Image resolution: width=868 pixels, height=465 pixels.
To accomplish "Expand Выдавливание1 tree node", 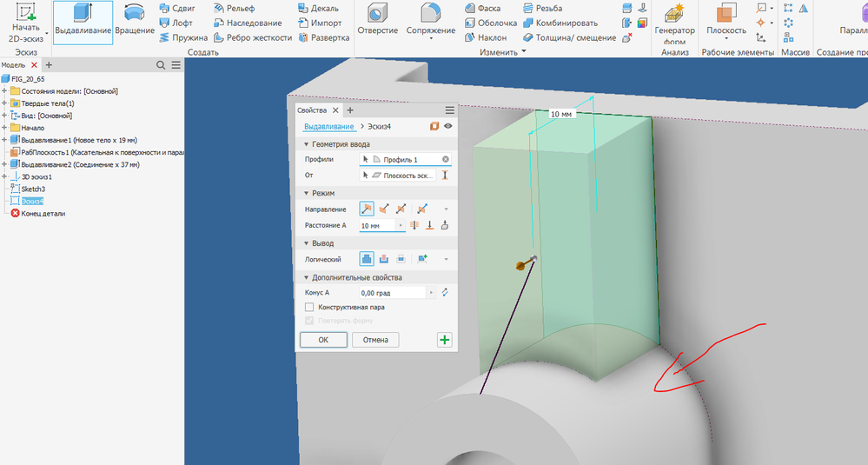I will (4, 139).
